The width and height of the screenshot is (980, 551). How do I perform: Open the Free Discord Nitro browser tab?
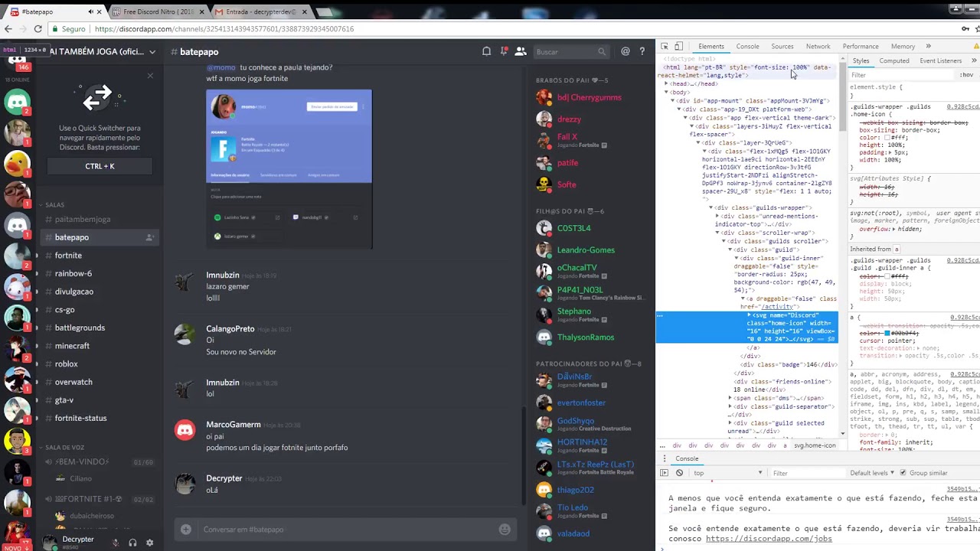coord(157,11)
